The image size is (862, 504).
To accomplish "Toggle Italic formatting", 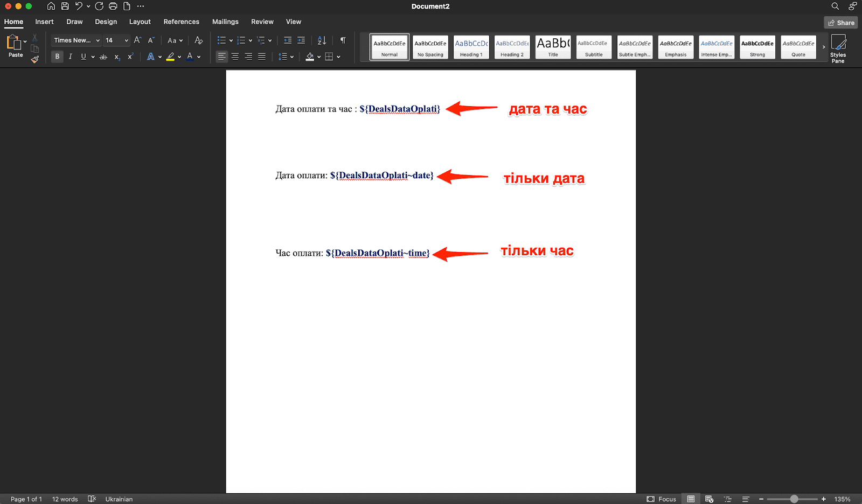I will [x=70, y=57].
